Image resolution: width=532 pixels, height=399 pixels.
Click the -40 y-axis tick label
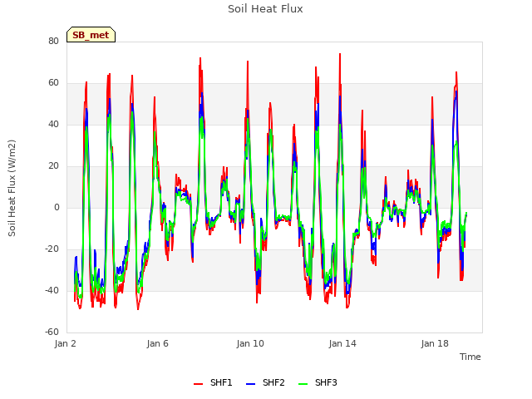point(52,290)
